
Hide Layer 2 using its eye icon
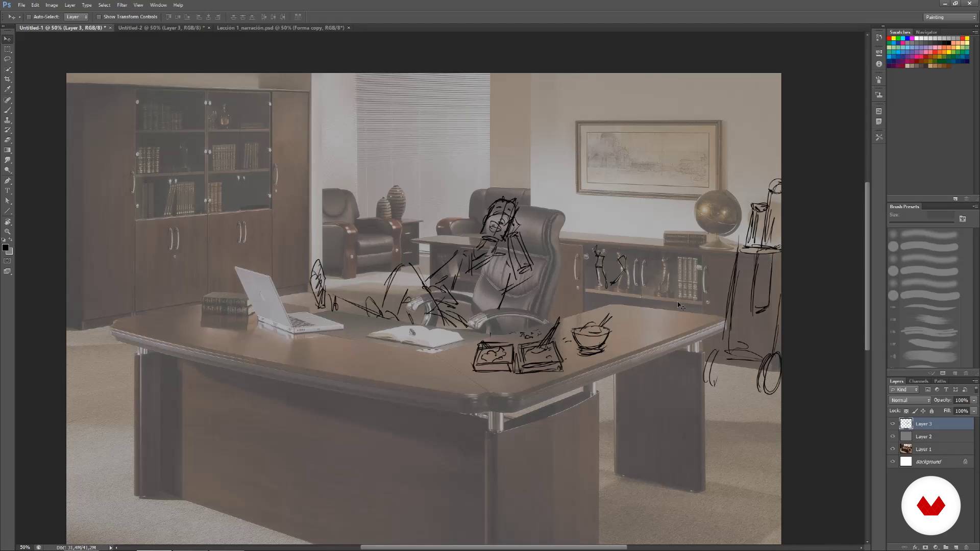click(x=893, y=437)
